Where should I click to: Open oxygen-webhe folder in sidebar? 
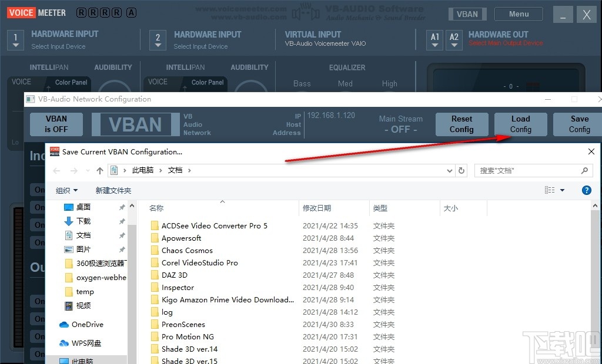pyautogui.click(x=95, y=277)
